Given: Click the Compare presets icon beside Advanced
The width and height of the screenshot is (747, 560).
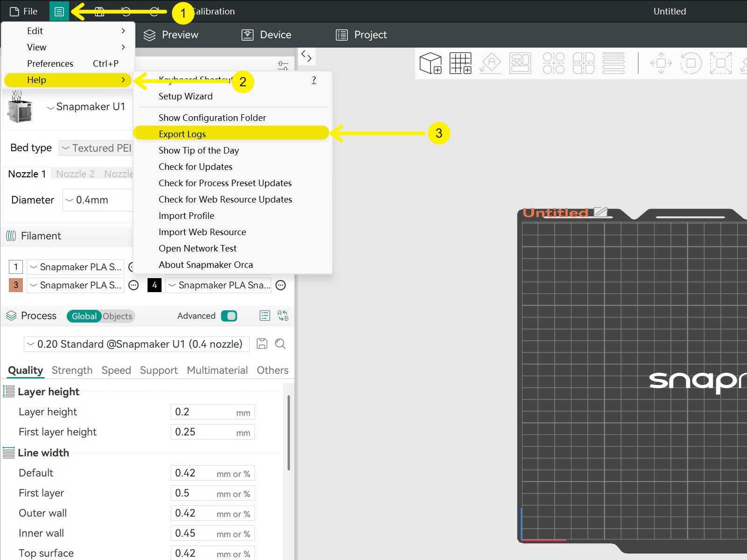Looking at the screenshot, I should point(283,316).
